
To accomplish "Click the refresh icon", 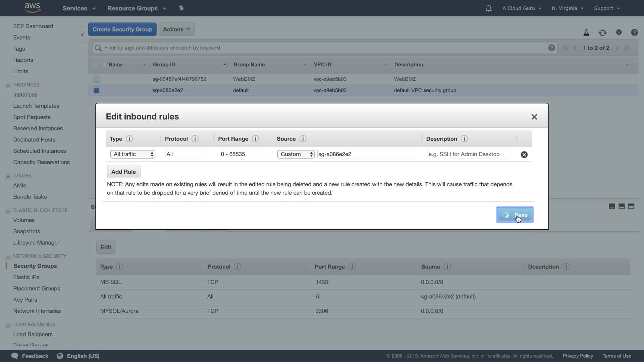I will tap(602, 33).
